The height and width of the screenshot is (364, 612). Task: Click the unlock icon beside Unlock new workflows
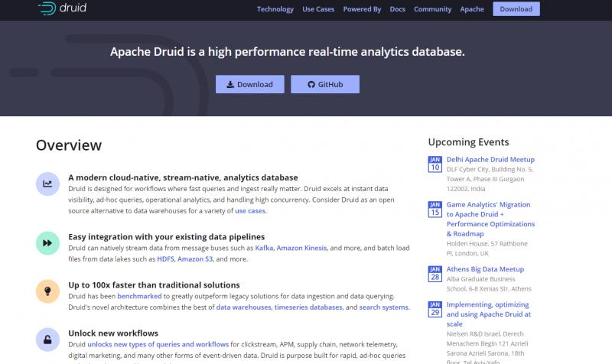point(47,340)
